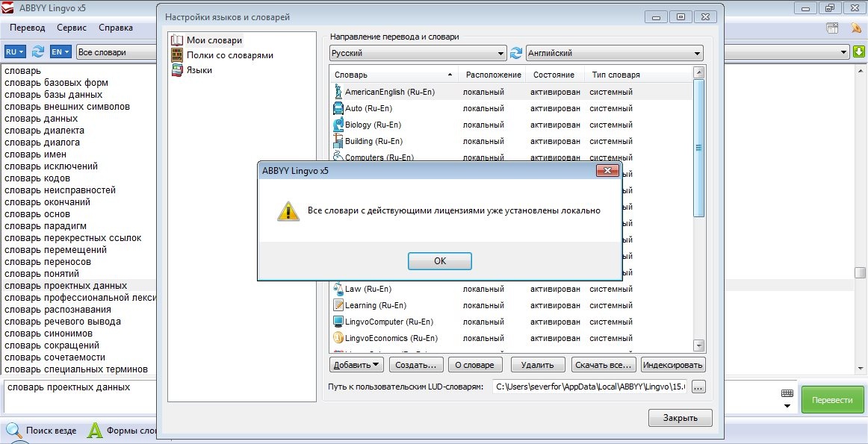
Task: Swap translation direction in the settings dialog
Action: coord(516,54)
